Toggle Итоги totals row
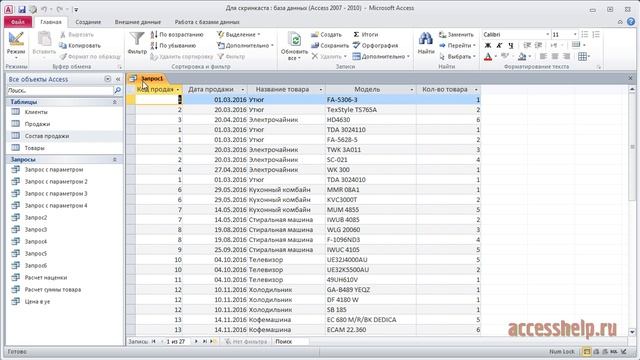This screenshot has width=640, height=360. tap(366, 35)
